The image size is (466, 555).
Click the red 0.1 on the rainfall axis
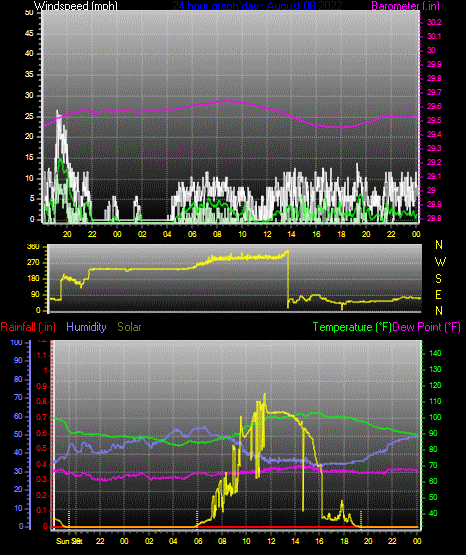[42, 510]
